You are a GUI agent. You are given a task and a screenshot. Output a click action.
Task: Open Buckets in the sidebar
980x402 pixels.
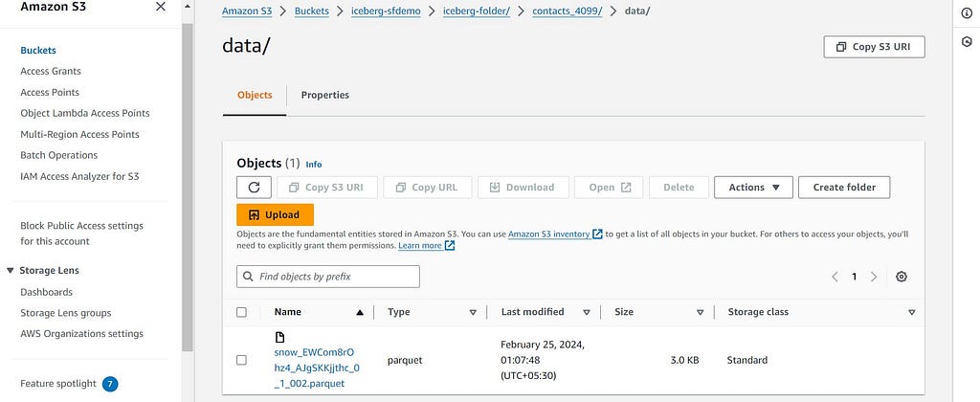point(38,50)
